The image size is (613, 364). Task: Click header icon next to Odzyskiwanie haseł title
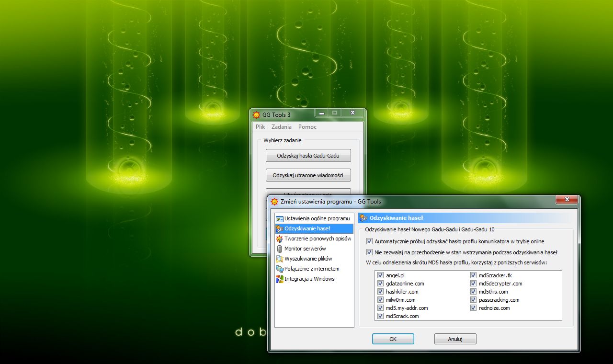(x=363, y=218)
